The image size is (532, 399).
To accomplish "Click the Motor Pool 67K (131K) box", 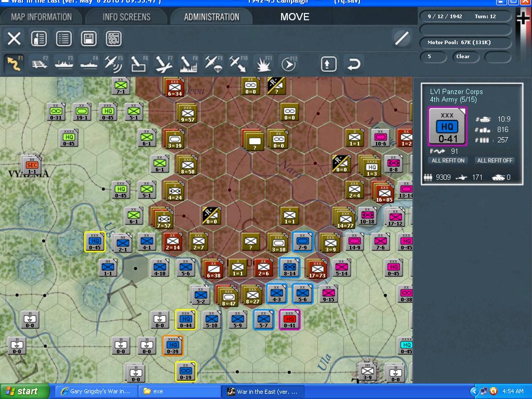I will (x=465, y=43).
